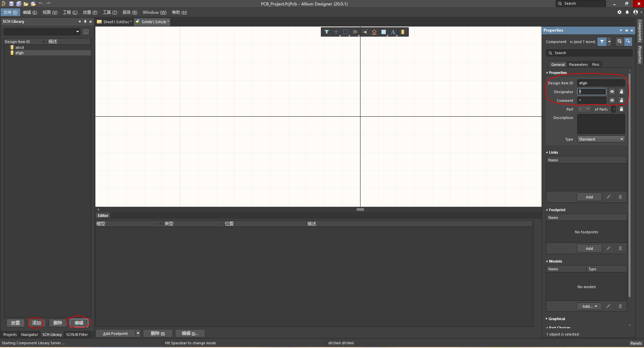The height and width of the screenshot is (348, 644).
Task: Click the Properties panel filter funnel button
Action: [602, 42]
